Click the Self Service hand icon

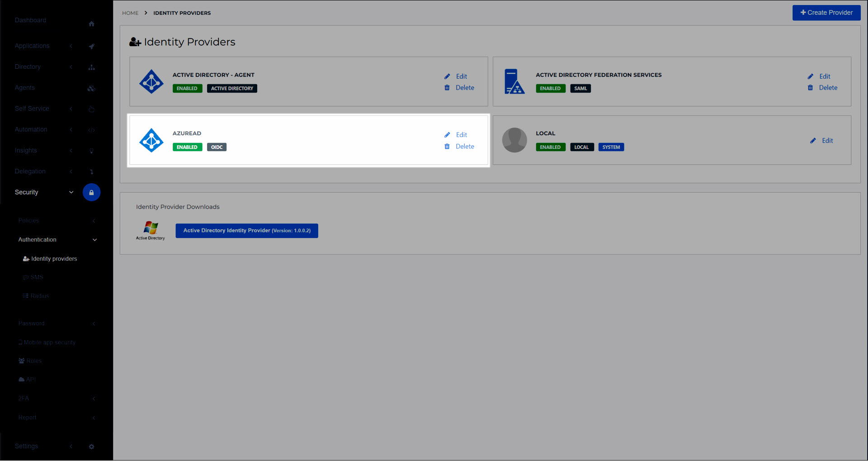(x=91, y=109)
